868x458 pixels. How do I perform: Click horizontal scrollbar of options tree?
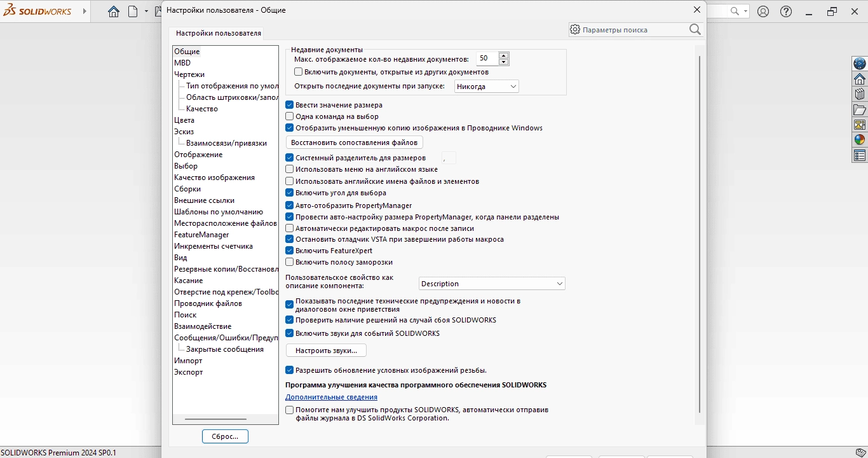[215, 419]
